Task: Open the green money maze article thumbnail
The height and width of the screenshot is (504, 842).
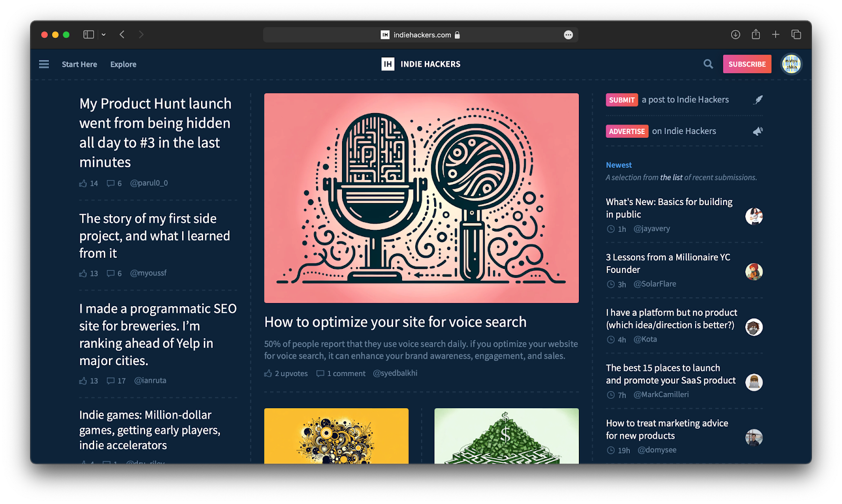Action: (x=506, y=436)
